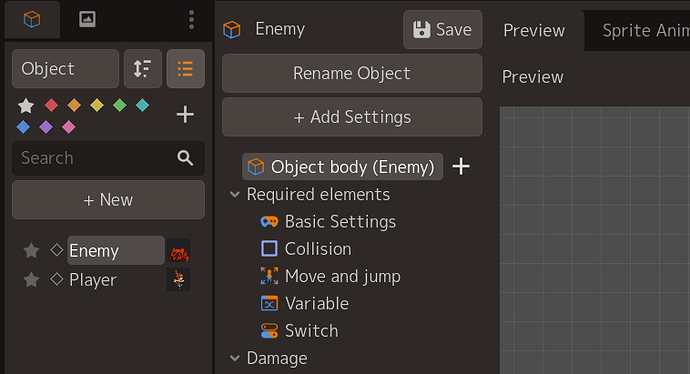
Task: Click the magnifier search icon
Action: click(185, 158)
